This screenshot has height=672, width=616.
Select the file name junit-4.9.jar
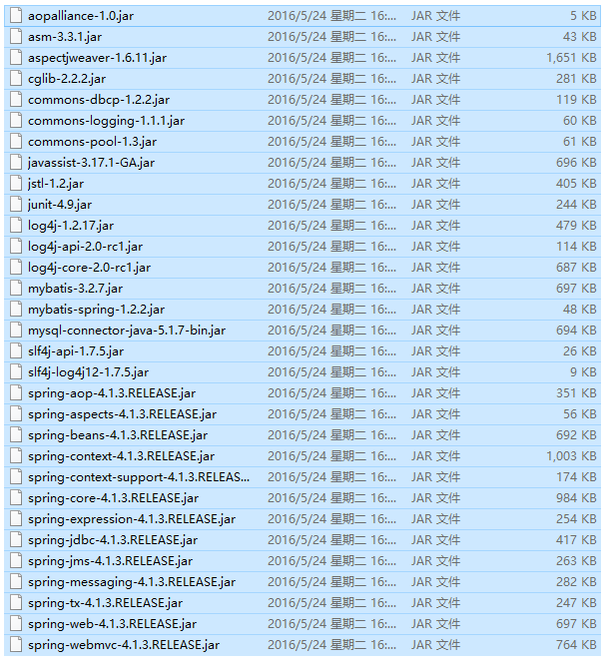pos(60,206)
